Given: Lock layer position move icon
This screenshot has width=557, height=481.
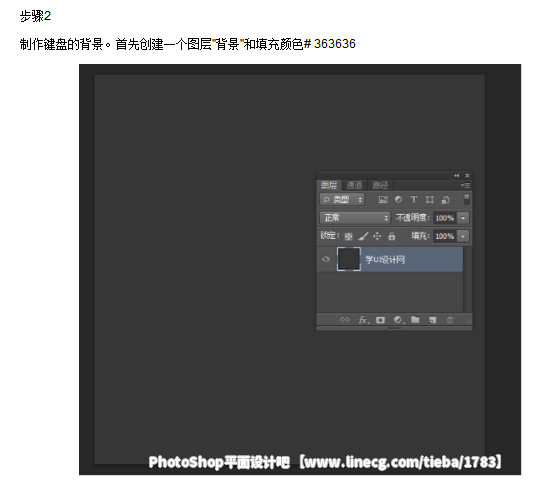Looking at the screenshot, I should point(377,236).
